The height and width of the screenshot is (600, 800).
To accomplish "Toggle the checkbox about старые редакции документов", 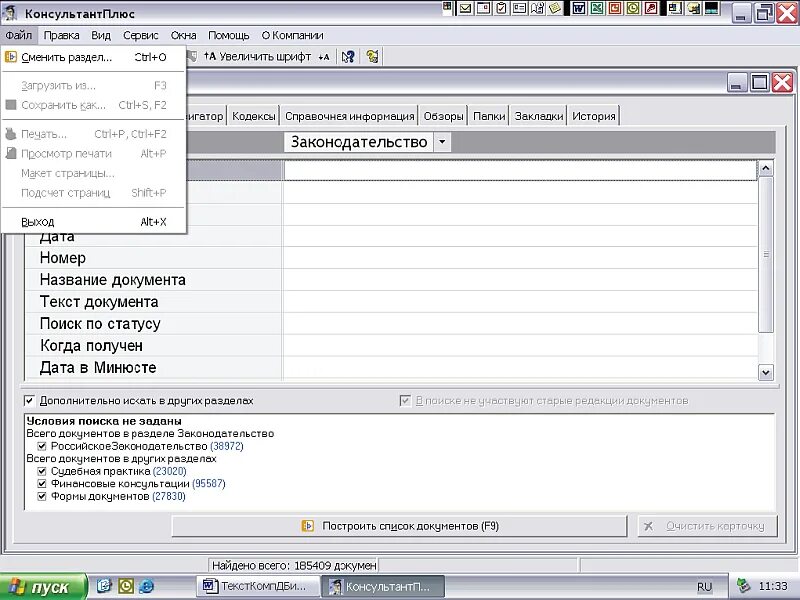I will coord(405,401).
